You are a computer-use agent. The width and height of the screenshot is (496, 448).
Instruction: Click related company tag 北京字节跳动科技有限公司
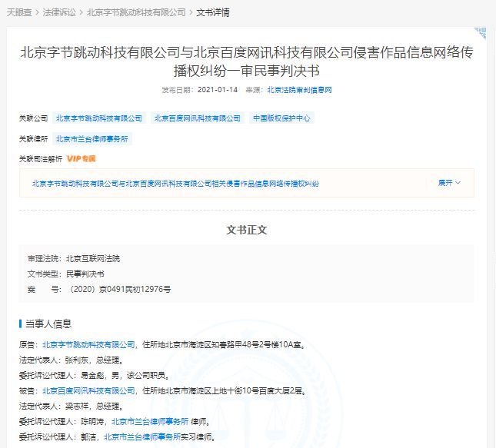click(99, 118)
